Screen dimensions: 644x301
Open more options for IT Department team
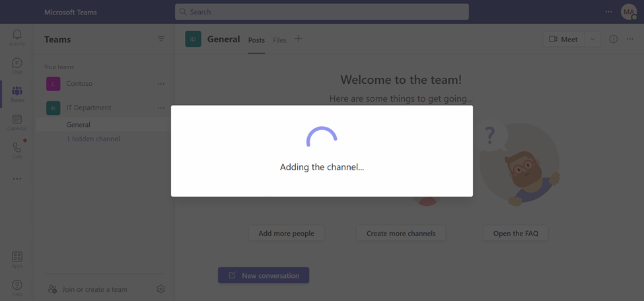[x=161, y=108]
